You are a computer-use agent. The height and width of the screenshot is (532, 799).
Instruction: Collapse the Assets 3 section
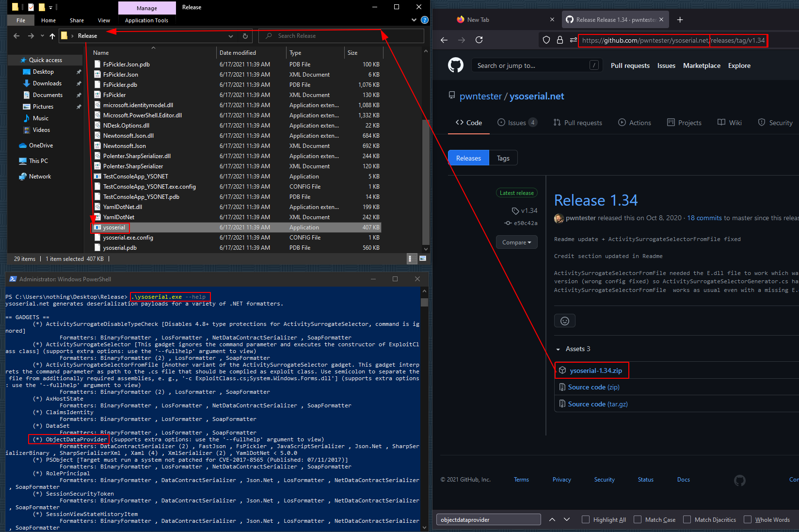[x=573, y=349]
